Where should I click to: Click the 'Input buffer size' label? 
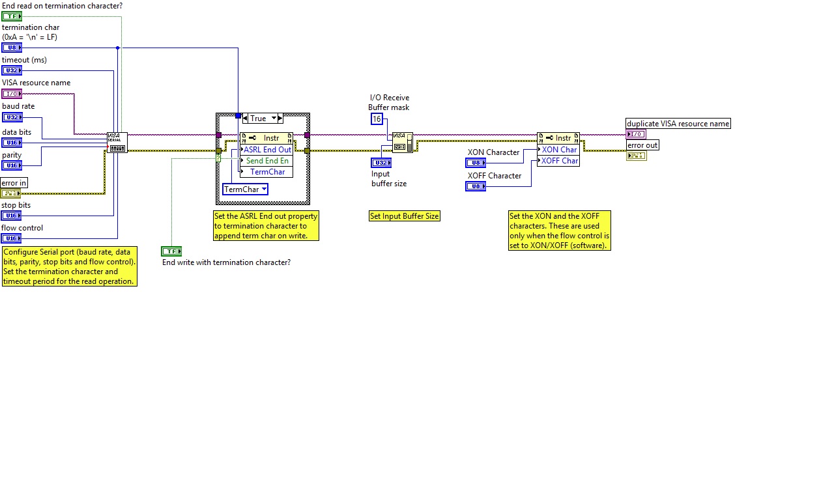[x=389, y=178]
